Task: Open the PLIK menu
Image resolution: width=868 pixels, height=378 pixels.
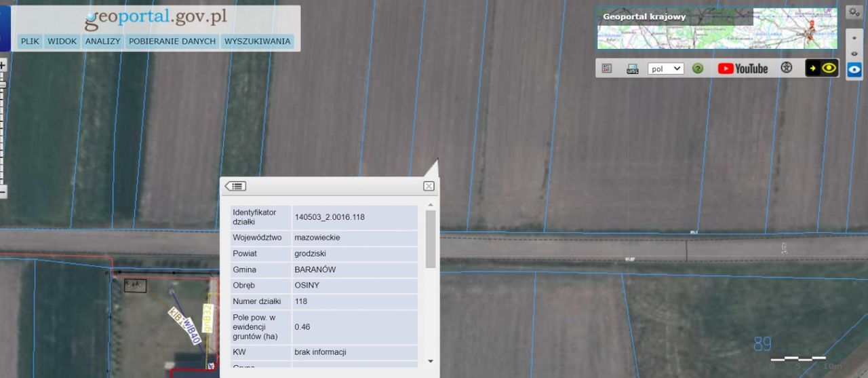Action: tap(30, 41)
